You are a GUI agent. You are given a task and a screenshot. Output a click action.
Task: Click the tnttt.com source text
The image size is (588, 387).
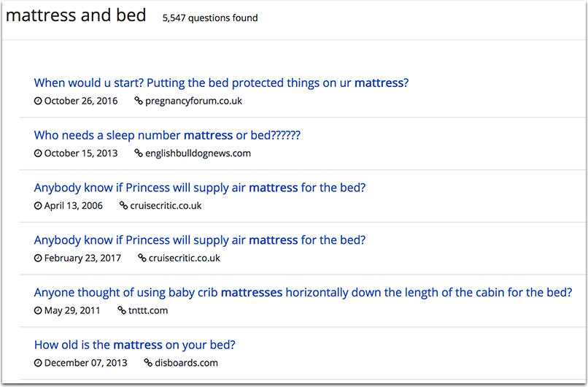(x=148, y=311)
